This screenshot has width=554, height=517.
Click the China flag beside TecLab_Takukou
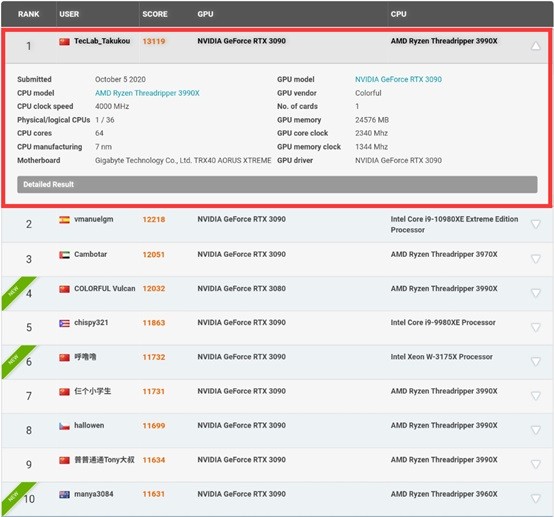tap(64, 42)
